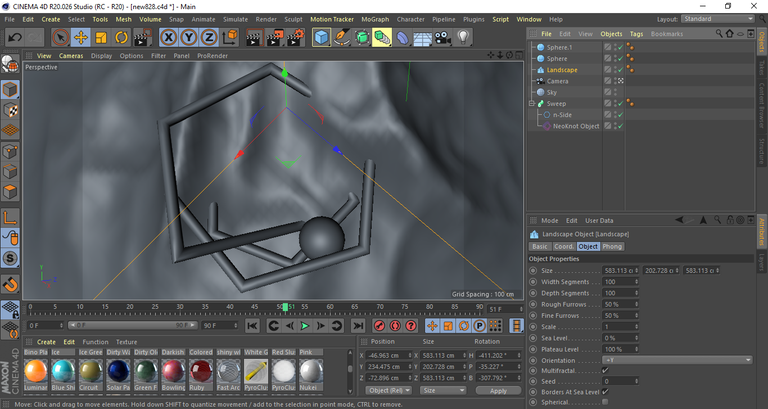Toggle Landscape enabled checkmark
Viewport: 768px width, 409px height.
coord(621,70)
